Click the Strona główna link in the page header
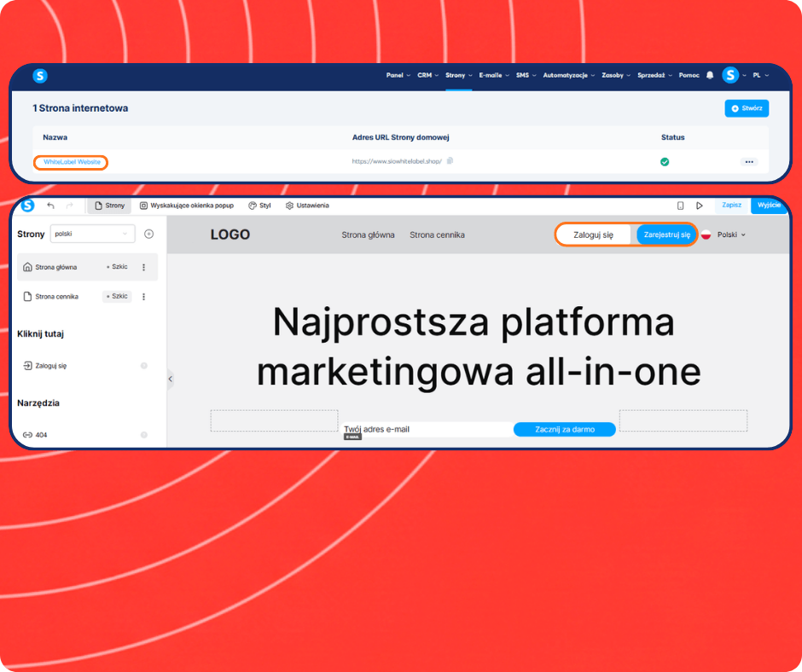 (x=368, y=235)
